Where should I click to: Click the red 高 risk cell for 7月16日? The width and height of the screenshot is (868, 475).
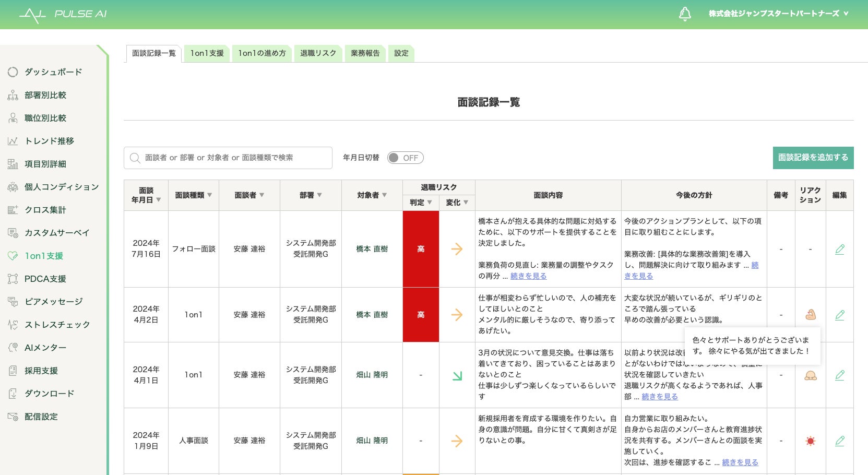coord(421,249)
